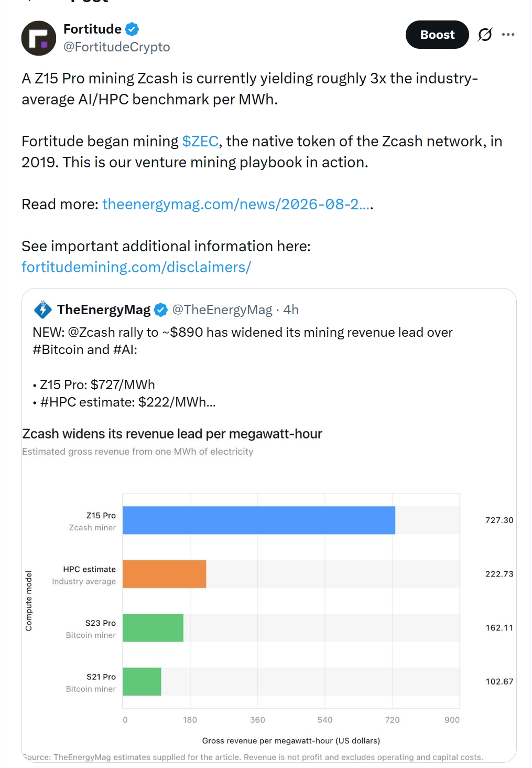This screenshot has height=768, width=532.
Task: Click Fortitude's blue verified badge
Action: coord(132,29)
